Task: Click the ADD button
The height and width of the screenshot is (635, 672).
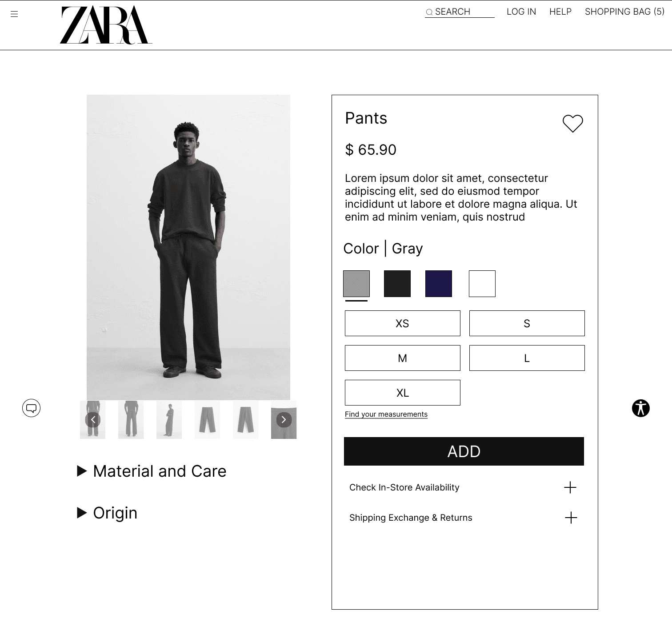Action: 464,451
